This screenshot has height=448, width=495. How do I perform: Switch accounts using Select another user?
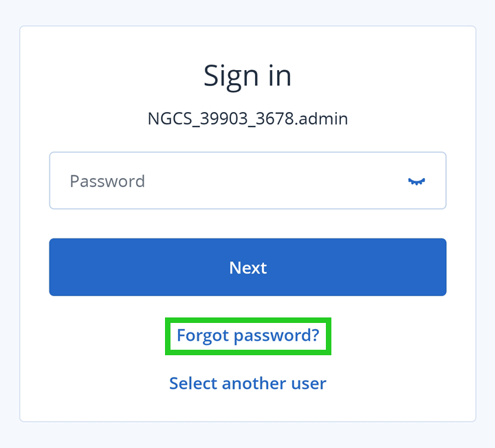247,383
